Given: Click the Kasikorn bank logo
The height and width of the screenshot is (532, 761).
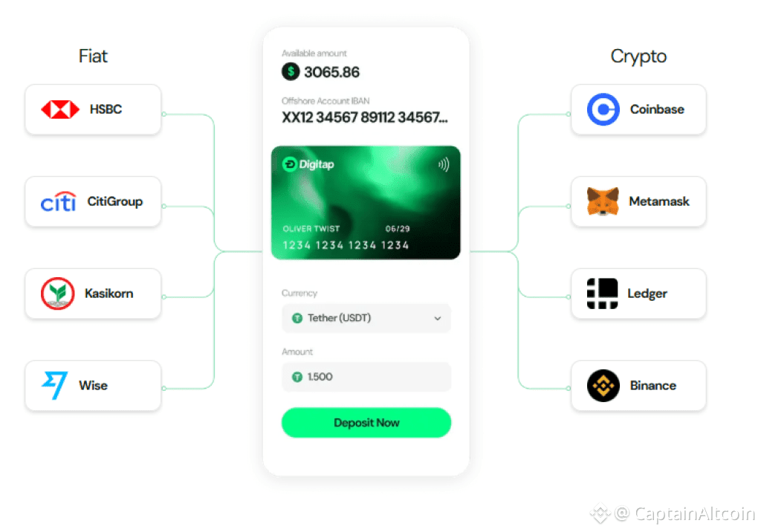Looking at the screenshot, I should click(x=58, y=293).
